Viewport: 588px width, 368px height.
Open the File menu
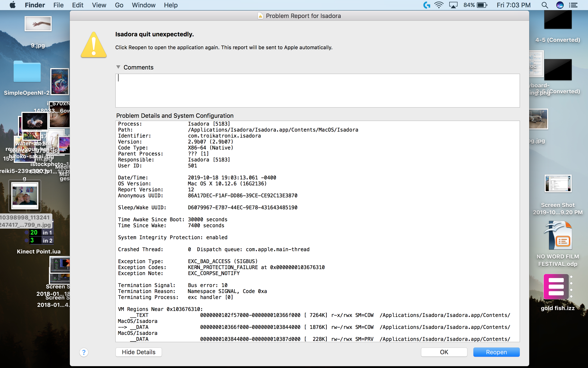pyautogui.click(x=58, y=5)
